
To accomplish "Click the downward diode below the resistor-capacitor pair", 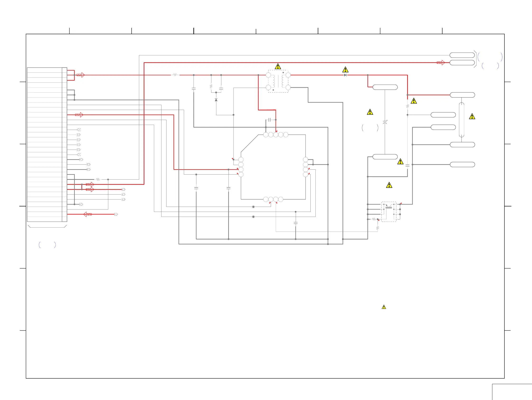I will coord(216,100).
